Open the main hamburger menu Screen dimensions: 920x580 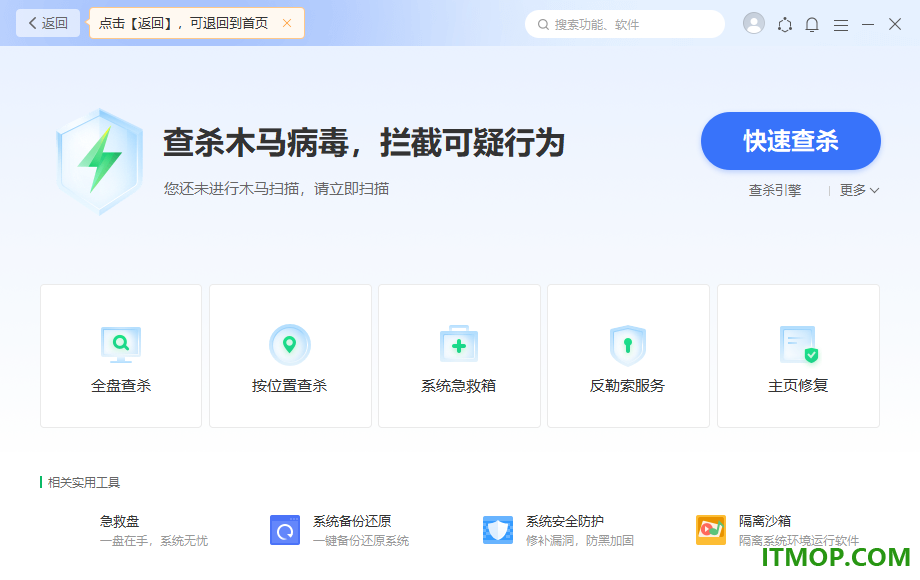pos(841,25)
